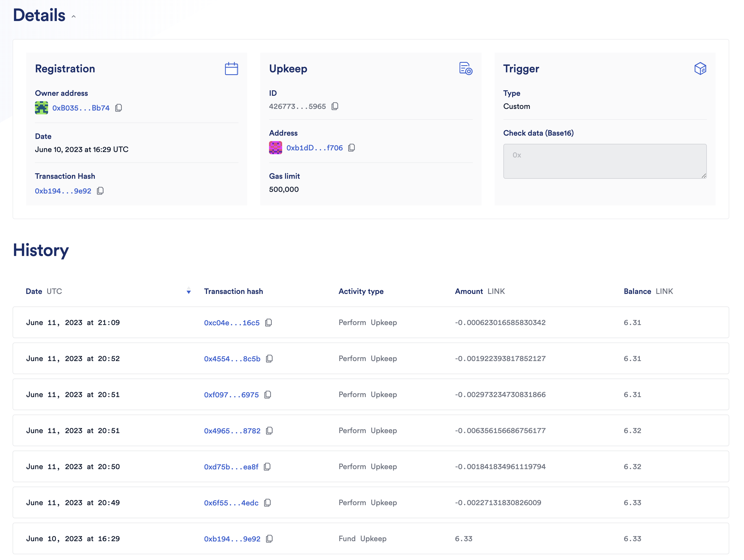This screenshot has width=744, height=560.
Task: Copy the upkeep ID 426773...5965
Action: (x=335, y=106)
